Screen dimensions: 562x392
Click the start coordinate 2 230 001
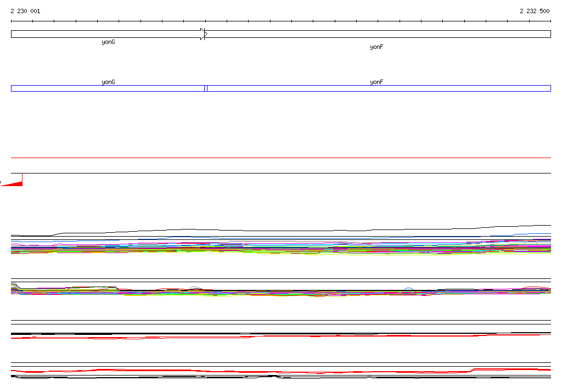point(25,11)
